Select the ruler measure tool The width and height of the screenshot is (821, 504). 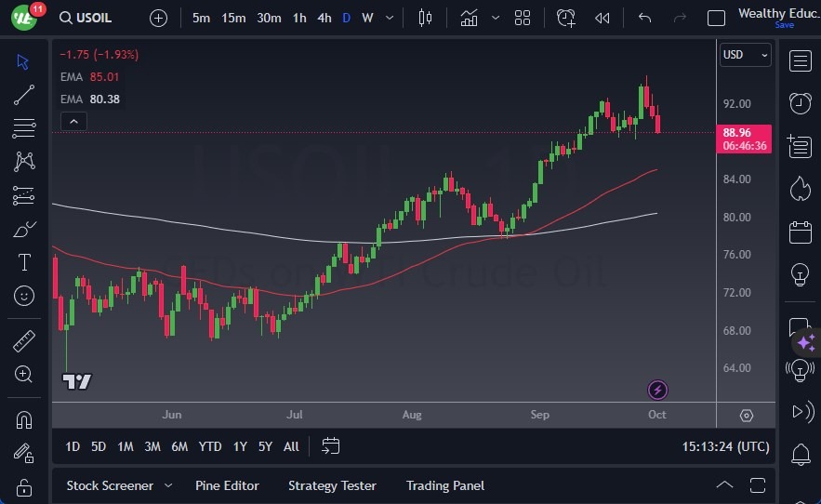click(24, 341)
